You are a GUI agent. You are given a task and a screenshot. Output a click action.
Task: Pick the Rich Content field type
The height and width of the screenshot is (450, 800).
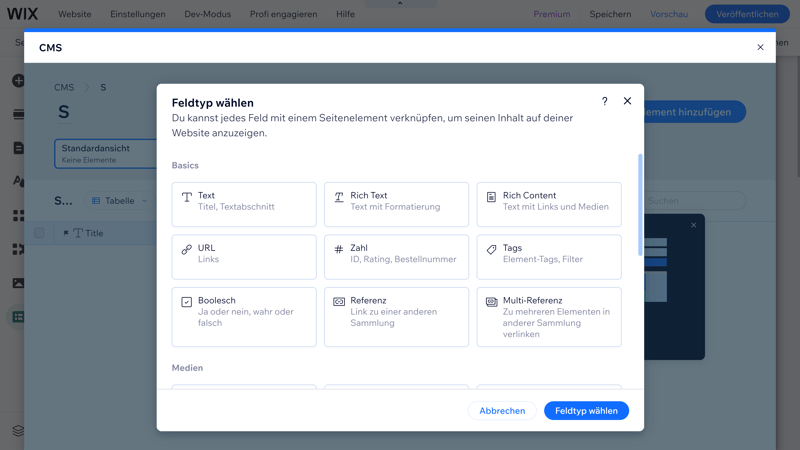pos(548,204)
